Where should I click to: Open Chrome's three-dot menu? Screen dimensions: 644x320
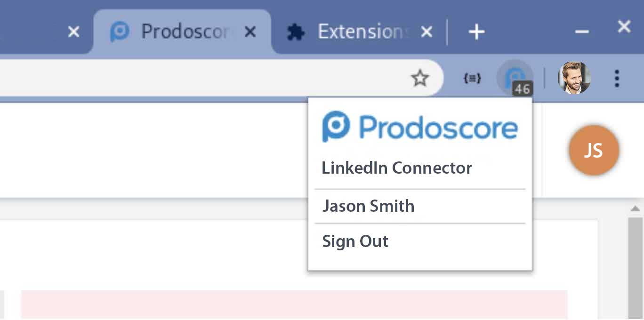point(617,78)
